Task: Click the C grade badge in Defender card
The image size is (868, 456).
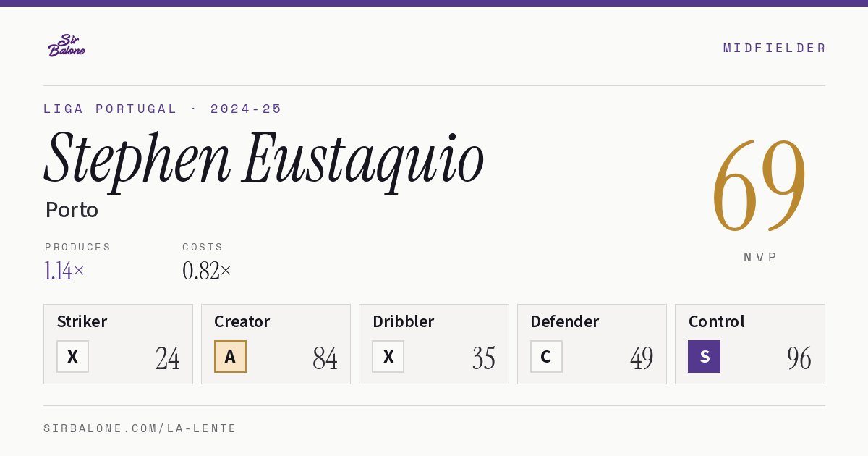Action: coord(546,356)
